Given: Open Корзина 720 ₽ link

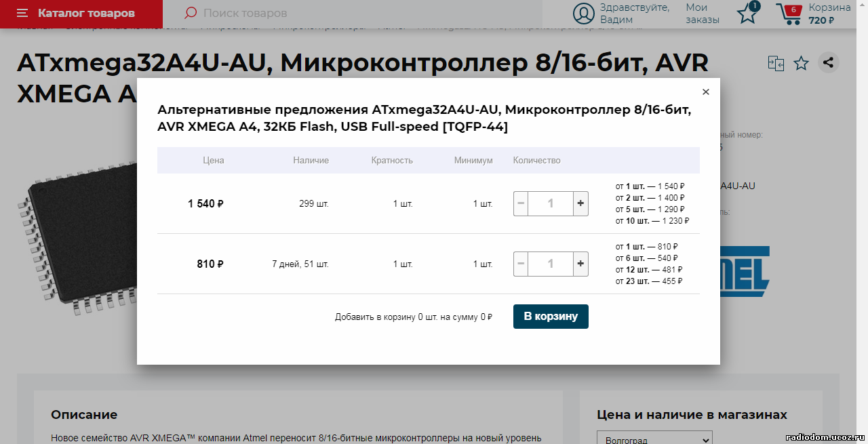Looking at the screenshot, I should pos(829,14).
